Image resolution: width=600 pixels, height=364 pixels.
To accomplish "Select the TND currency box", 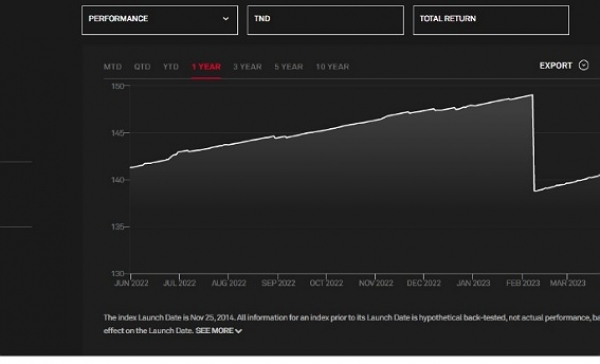I will point(325,20).
